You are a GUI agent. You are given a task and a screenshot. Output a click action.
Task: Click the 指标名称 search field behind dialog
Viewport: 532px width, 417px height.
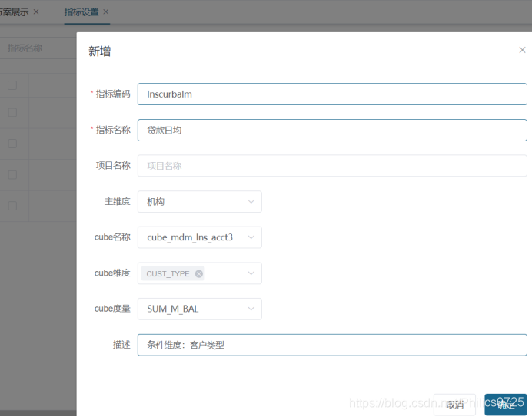tap(38, 48)
